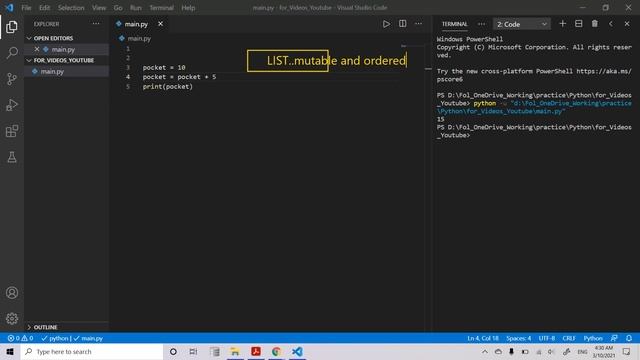Open the Search view in activity bar
The image size is (640, 360).
tap(12, 53)
